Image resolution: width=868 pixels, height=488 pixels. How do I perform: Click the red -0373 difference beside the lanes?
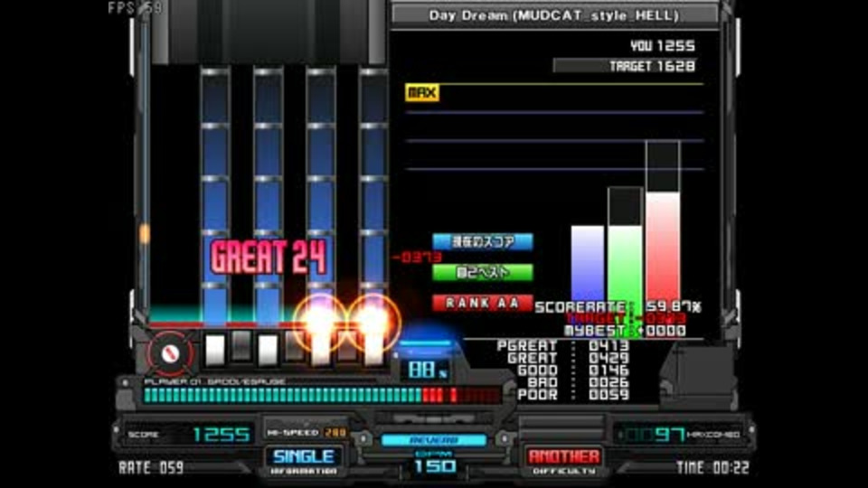(x=418, y=258)
